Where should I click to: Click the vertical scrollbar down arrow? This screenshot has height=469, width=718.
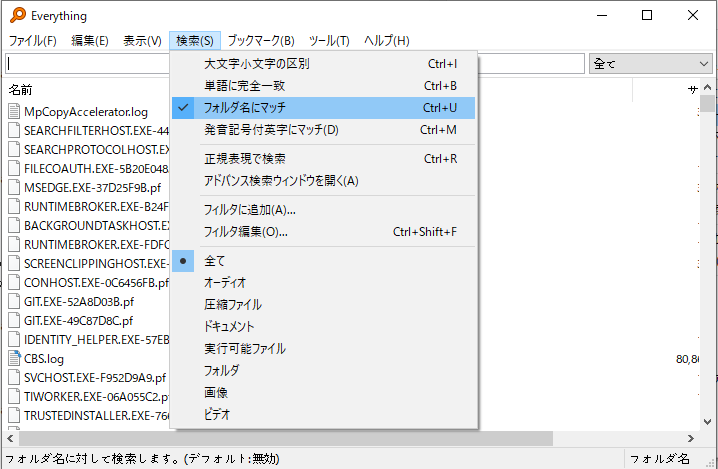tap(707, 422)
